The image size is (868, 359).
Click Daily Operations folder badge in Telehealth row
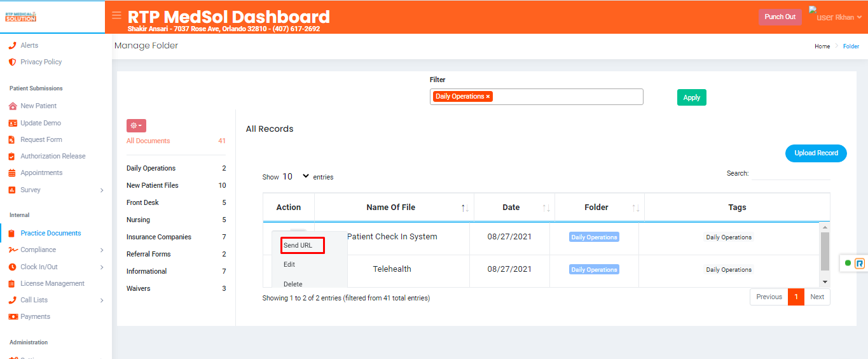[x=594, y=270]
